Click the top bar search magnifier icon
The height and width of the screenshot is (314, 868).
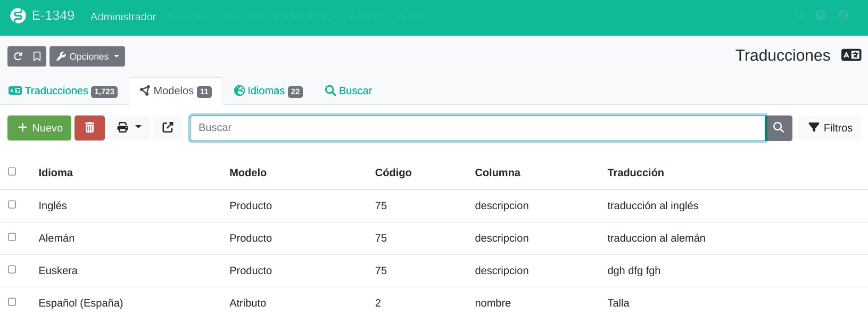pos(799,15)
